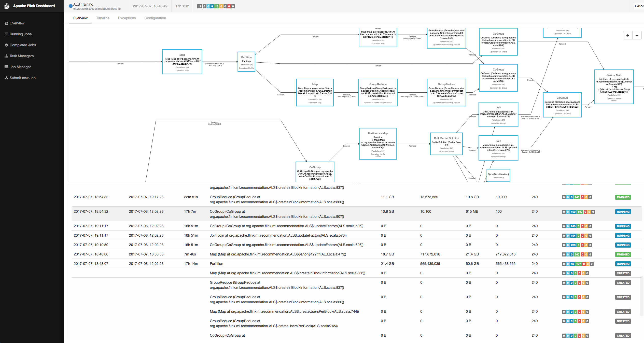
Task: Select the Bulk Partial Solution graph node
Action: click(x=446, y=144)
